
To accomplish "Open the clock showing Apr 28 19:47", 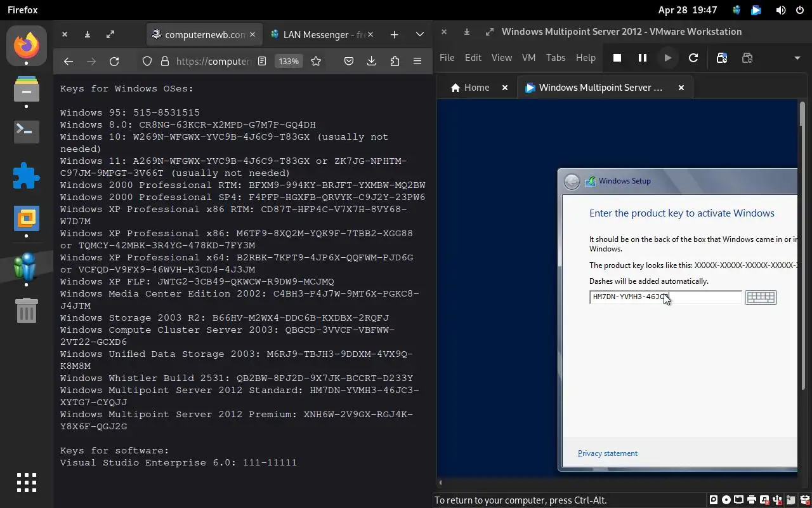I will click(688, 10).
